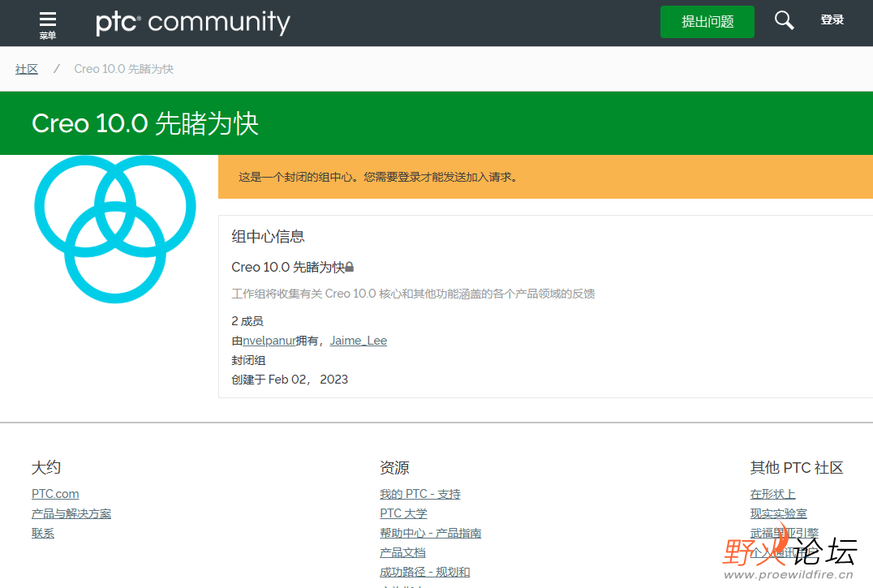Click the green banner title Creo 10.0 先睹为快

145,123
